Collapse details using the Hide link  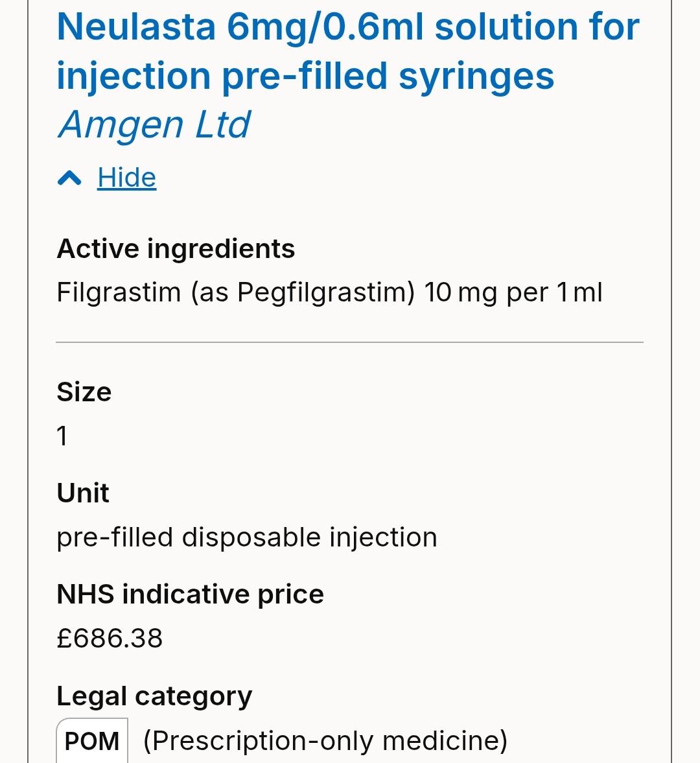tap(126, 178)
